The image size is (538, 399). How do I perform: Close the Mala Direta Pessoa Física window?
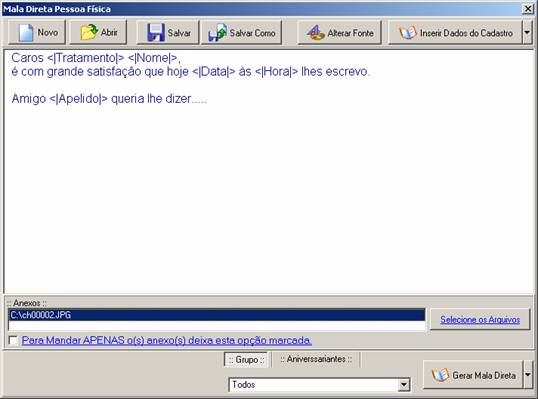click(527, 9)
